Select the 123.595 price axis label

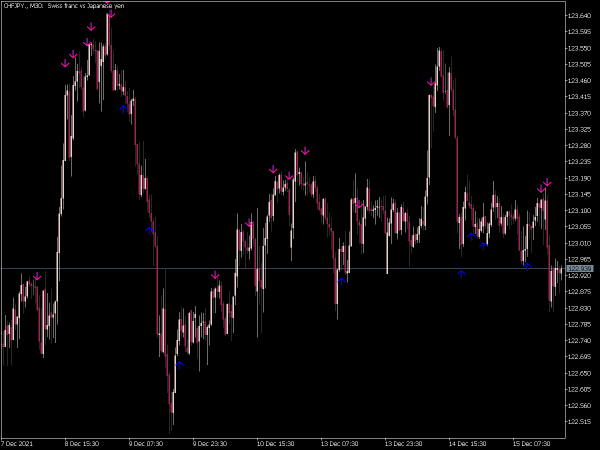579,32
